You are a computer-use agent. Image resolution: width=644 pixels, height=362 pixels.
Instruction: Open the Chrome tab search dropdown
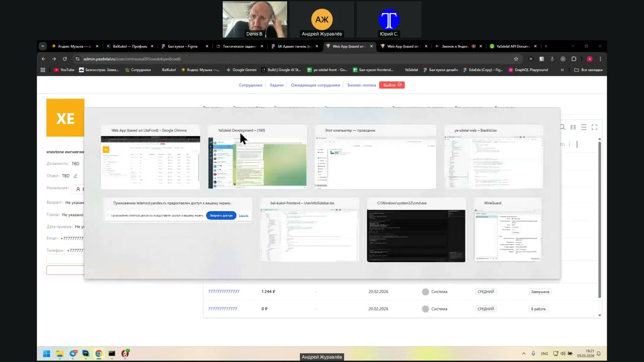click(43, 46)
